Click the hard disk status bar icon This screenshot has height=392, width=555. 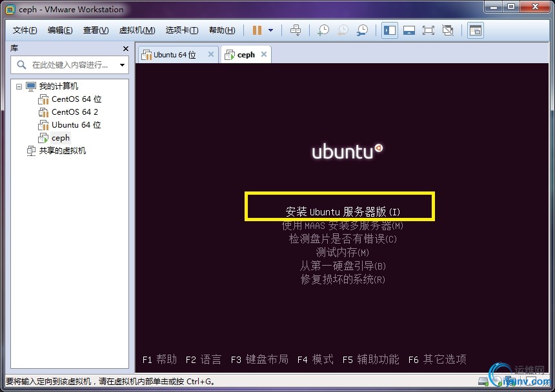coord(483,382)
